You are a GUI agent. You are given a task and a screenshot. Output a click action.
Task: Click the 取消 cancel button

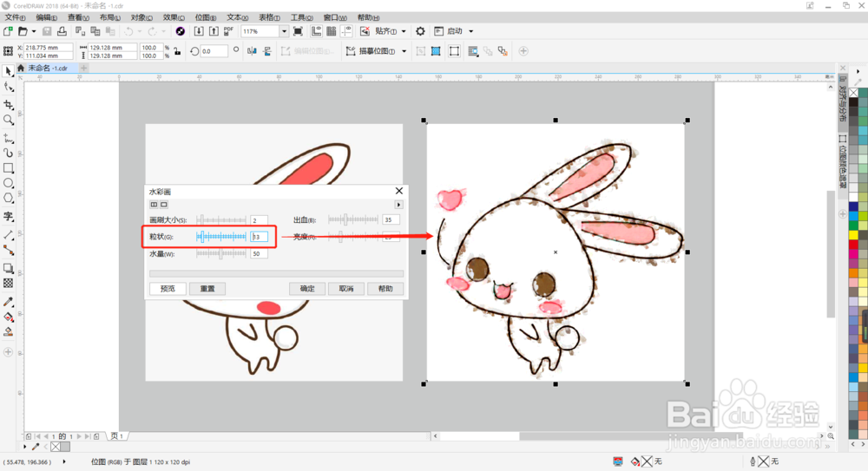click(x=346, y=288)
